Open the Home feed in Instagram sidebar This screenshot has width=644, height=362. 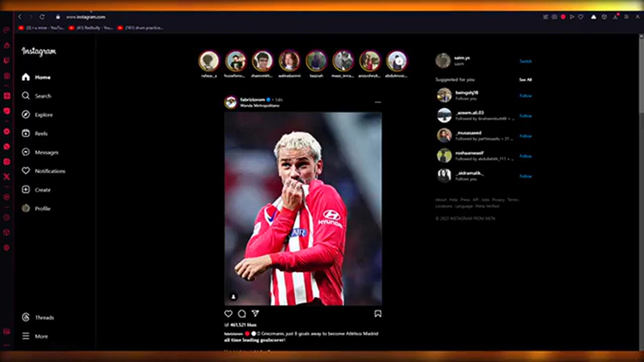36,77
